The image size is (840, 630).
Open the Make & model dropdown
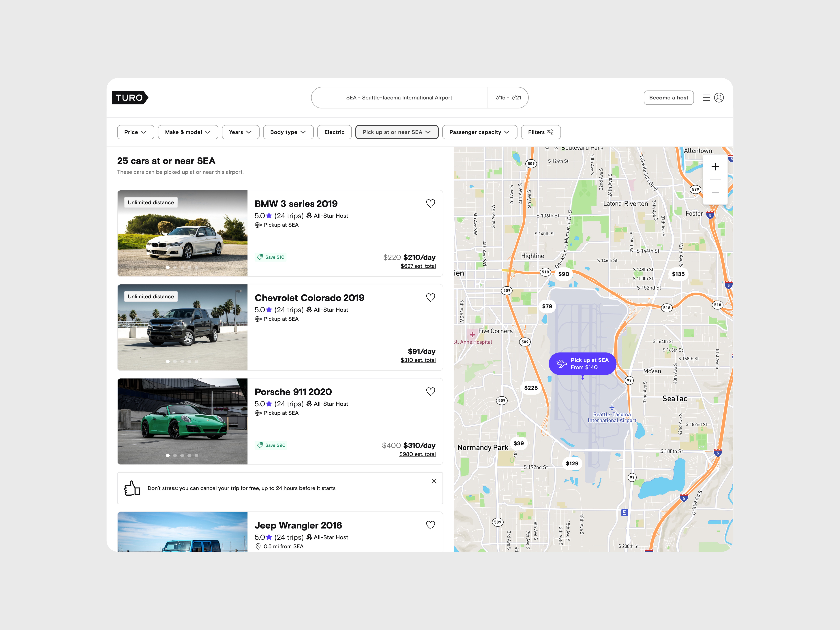[188, 132]
